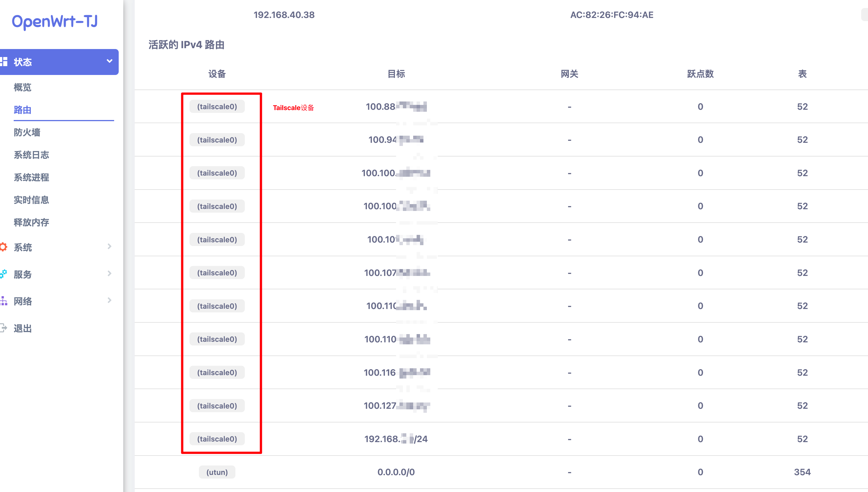Click the network topology icon

coord(3,301)
